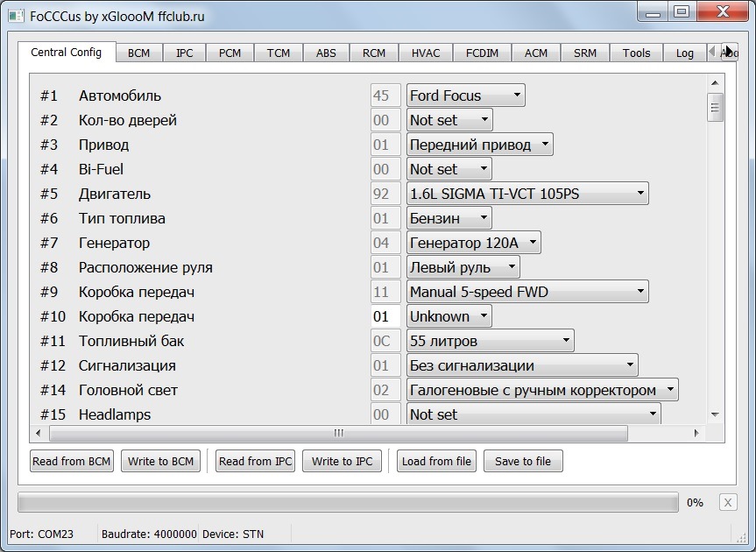The width and height of the screenshot is (756, 552).
Task: Open the IPC tab
Action: [184, 53]
